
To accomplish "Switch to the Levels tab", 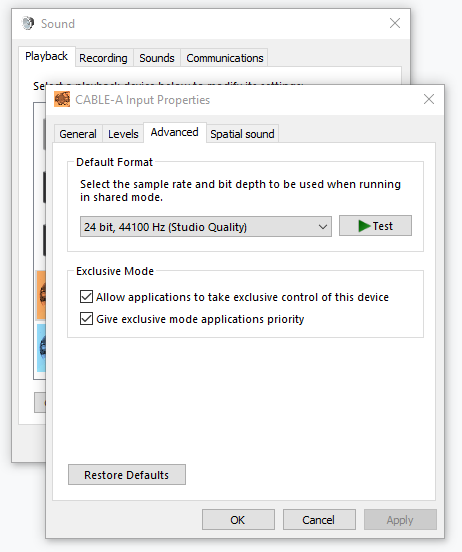I will point(123,134).
